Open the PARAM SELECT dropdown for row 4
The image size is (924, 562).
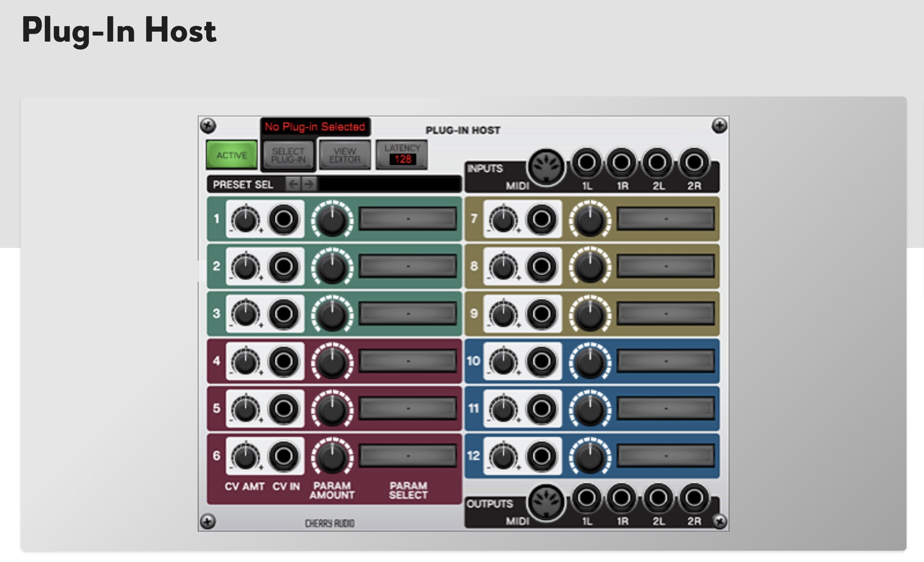pyautogui.click(x=408, y=361)
